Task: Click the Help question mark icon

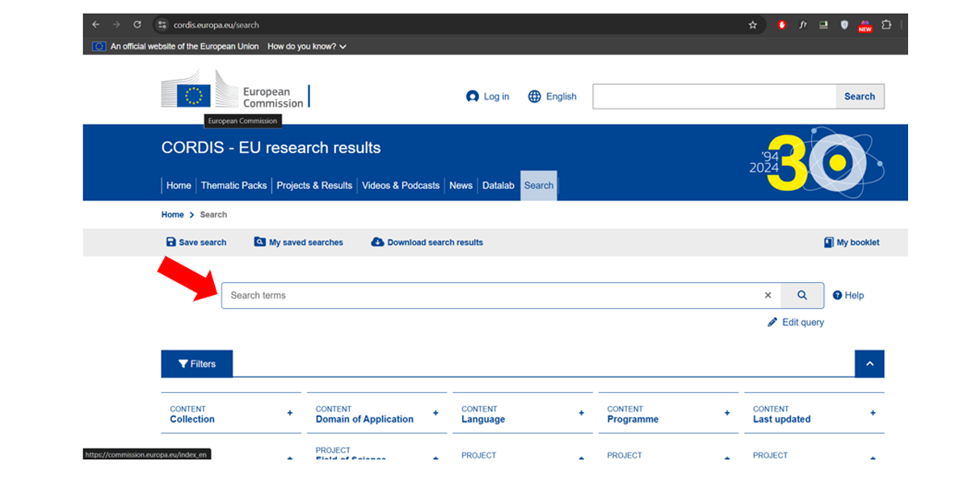Action: tap(838, 295)
